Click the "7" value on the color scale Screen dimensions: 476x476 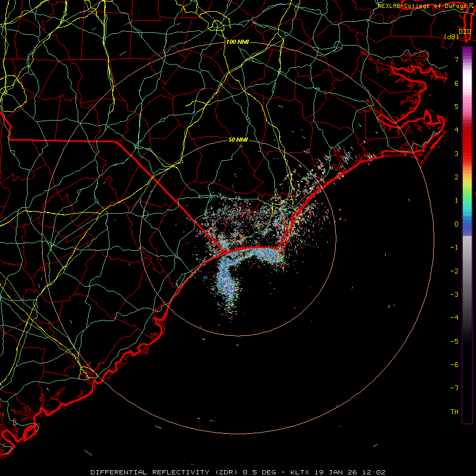coord(456,59)
